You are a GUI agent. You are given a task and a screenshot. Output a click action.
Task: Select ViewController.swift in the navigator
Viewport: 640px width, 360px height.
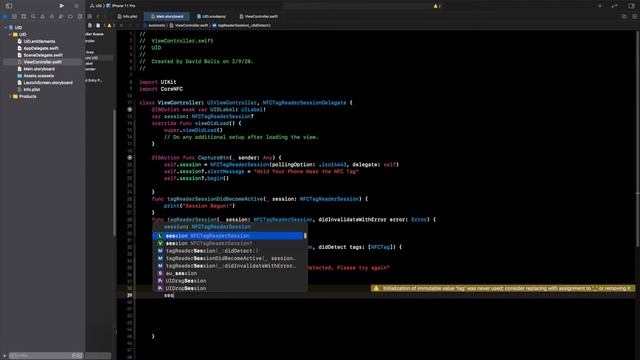coord(42,62)
